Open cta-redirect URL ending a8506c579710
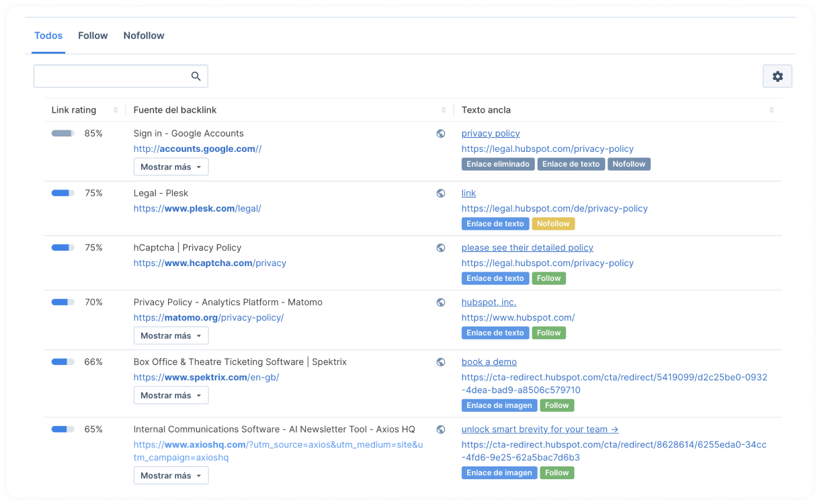 [x=614, y=384]
